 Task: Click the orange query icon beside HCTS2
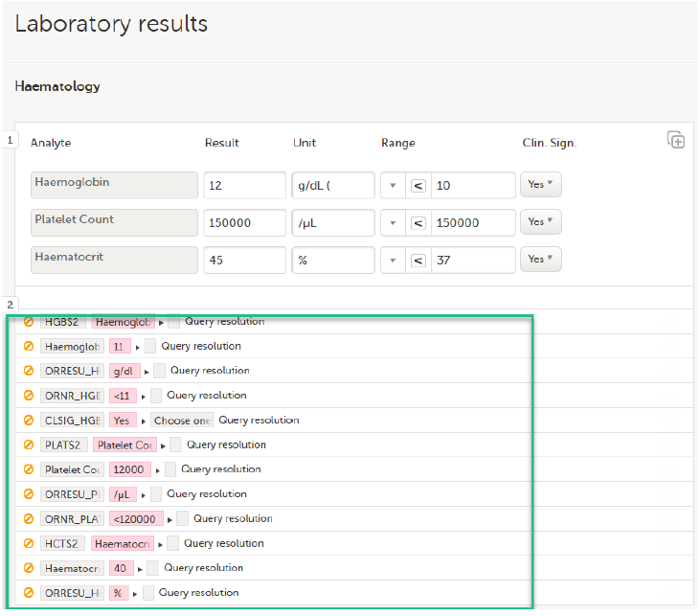[x=29, y=544]
